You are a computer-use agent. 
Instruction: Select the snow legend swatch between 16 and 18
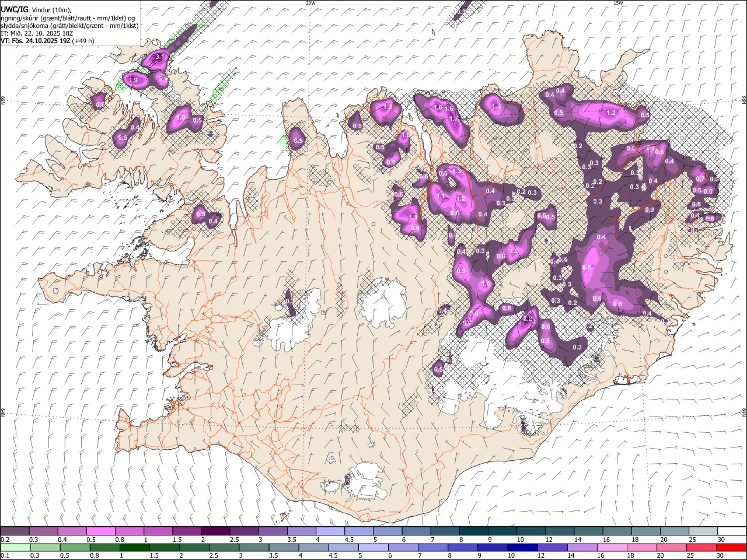(617, 531)
